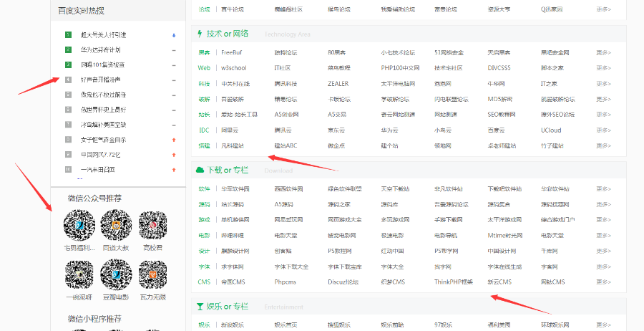Open the 阿里云 link
This screenshot has width=644, height=331.
click(x=230, y=130)
